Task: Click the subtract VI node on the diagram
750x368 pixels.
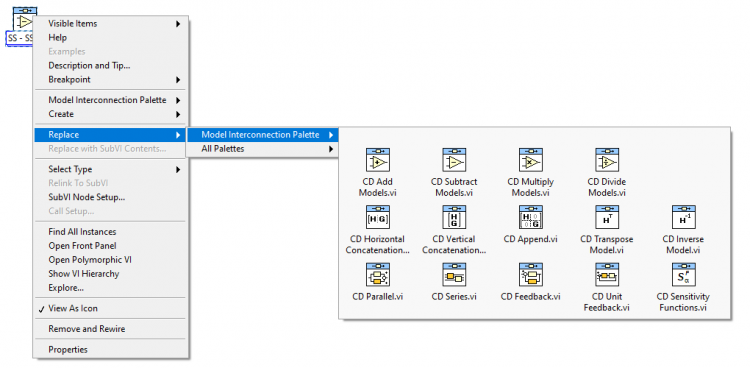Action: (x=24, y=19)
